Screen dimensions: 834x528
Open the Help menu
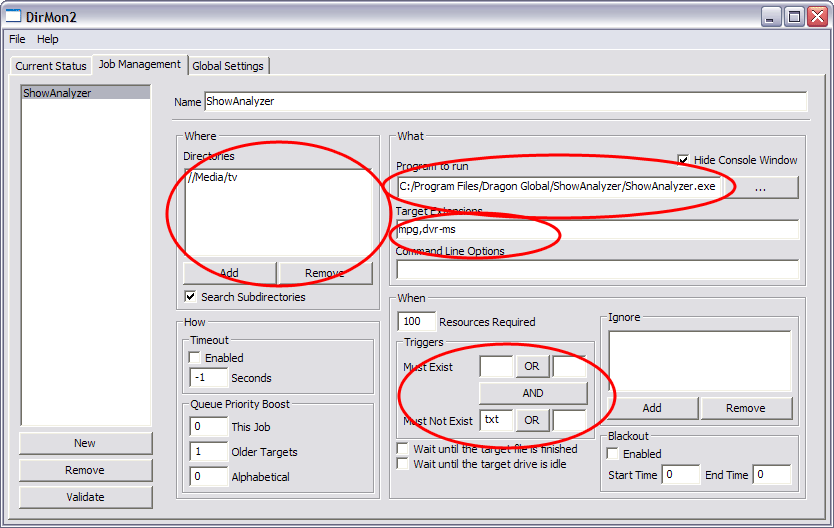47,39
